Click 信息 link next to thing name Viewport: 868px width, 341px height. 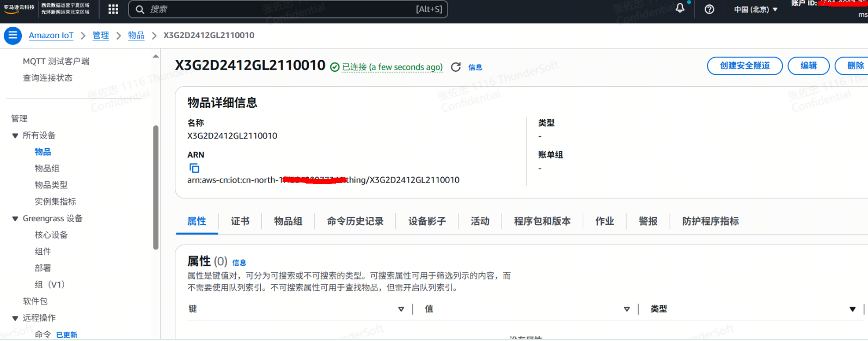[x=475, y=68]
